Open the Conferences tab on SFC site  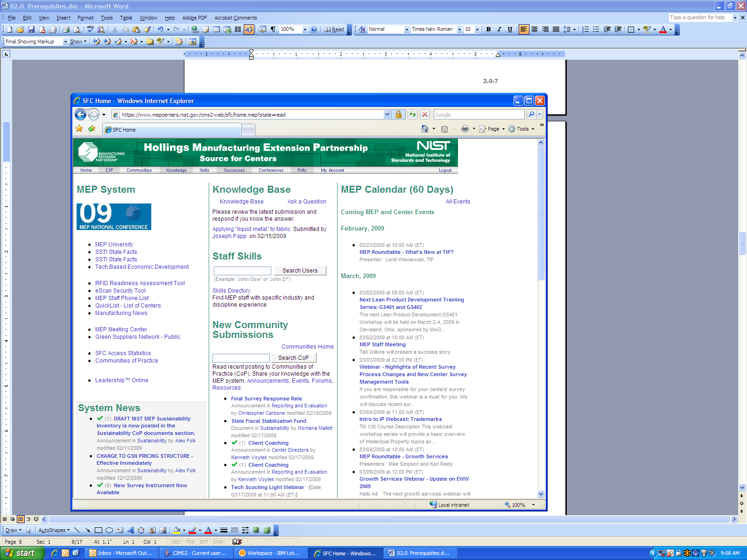point(271,170)
